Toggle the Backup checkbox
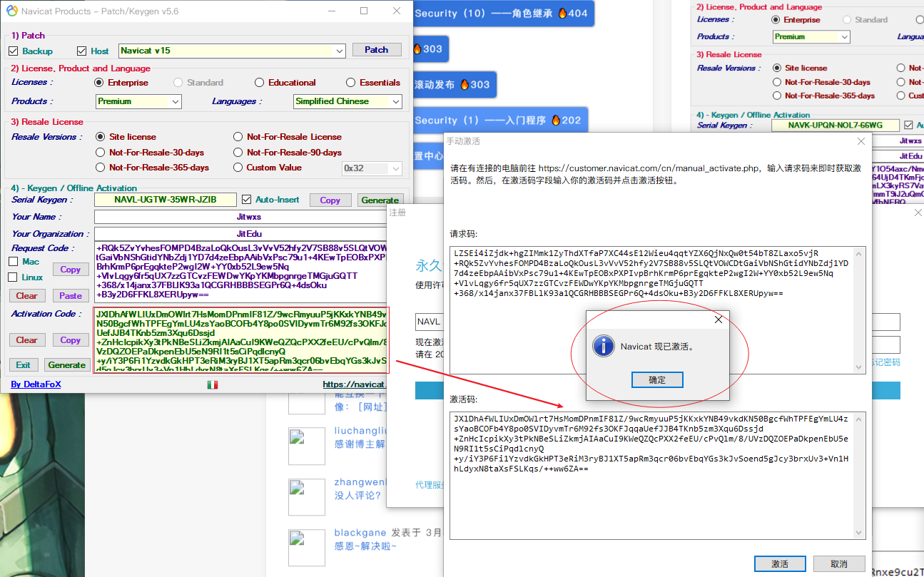This screenshot has width=924, height=577. point(13,51)
